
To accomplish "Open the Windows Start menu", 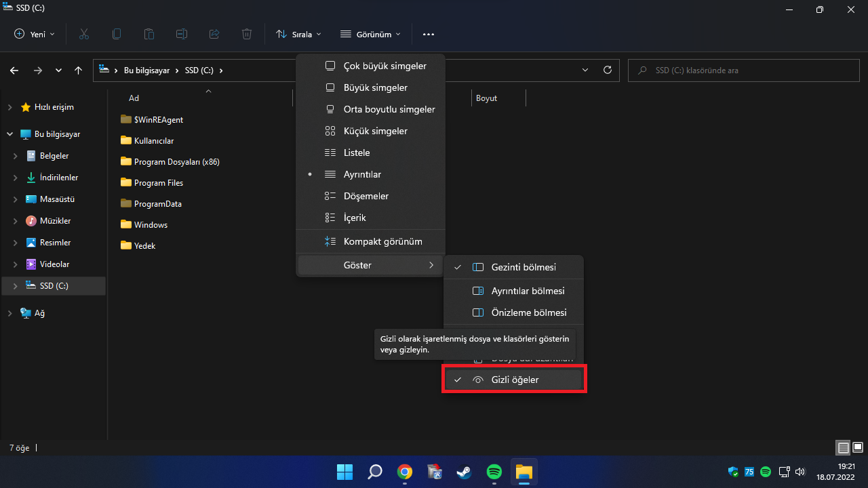I will (344, 472).
